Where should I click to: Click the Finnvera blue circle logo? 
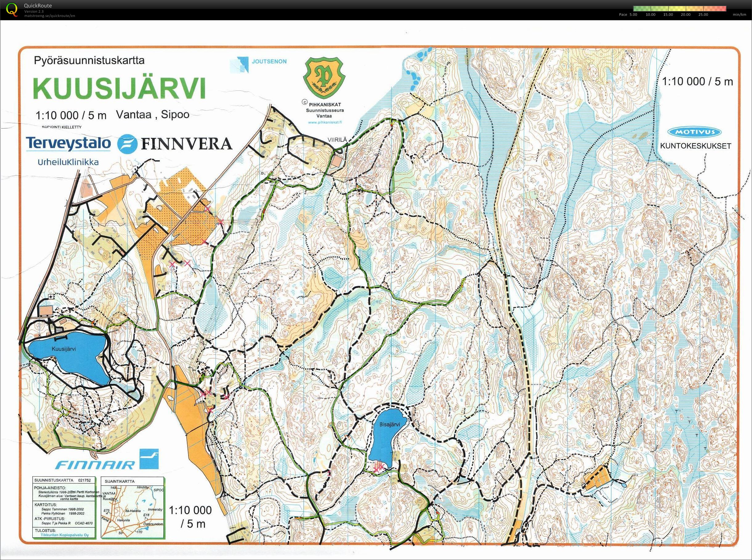127,144
